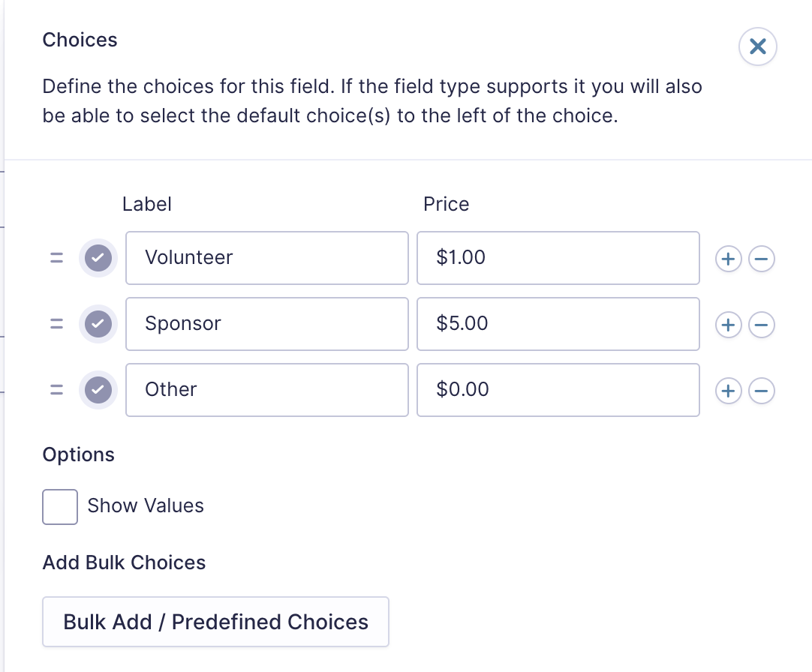
Task: Enable the Show Values checkbox
Action: point(60,506)
